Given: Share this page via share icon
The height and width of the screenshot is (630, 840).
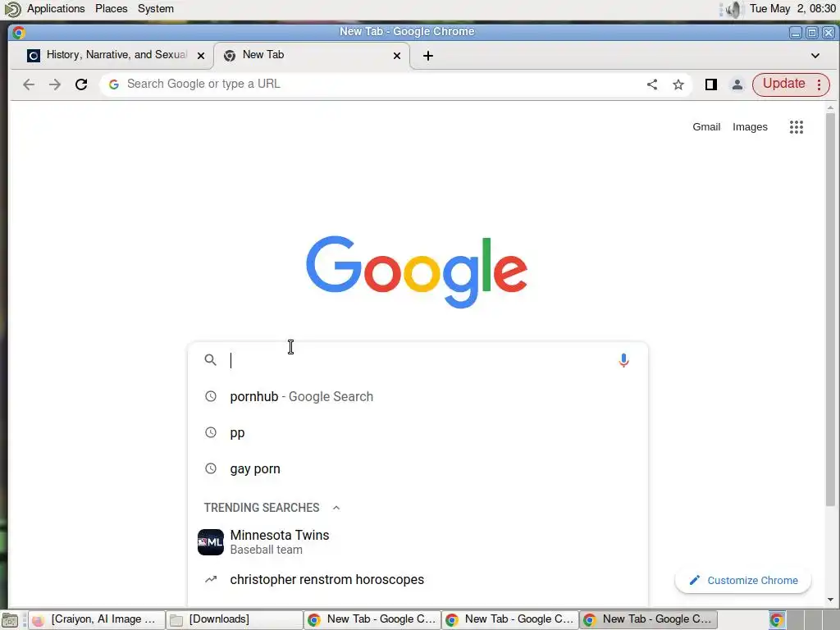Looking at the screenshot, I should 652,84.
